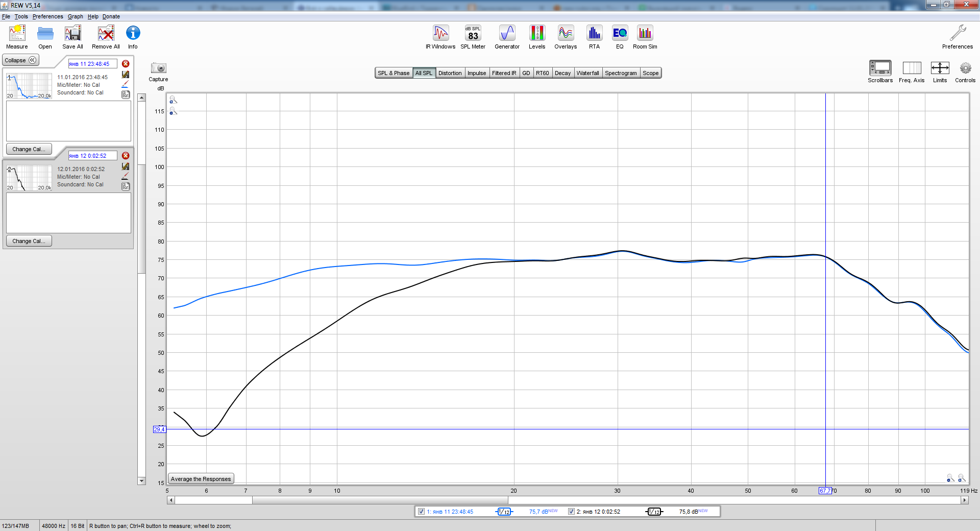Click vertical zoom-in magnifier at graph top-left
This screenshot has width=980, height=531.
tap(173, 100)
